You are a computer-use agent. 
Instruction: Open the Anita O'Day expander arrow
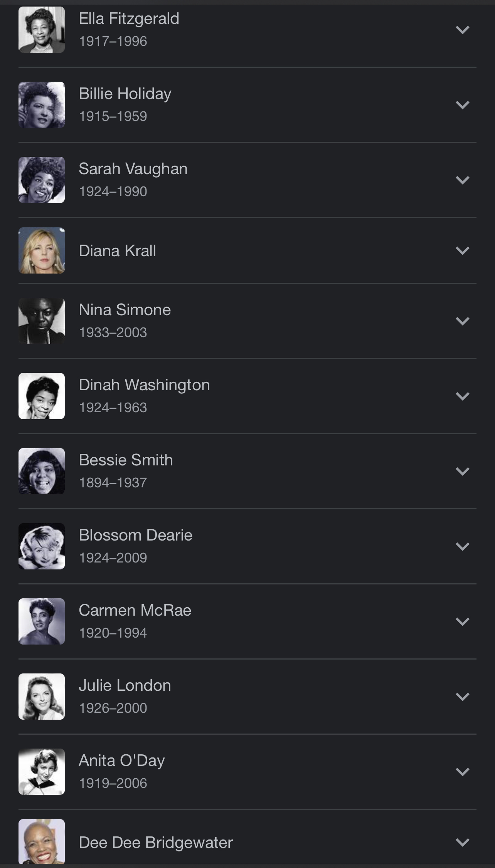pyautogui.click(x=462, y=772)
